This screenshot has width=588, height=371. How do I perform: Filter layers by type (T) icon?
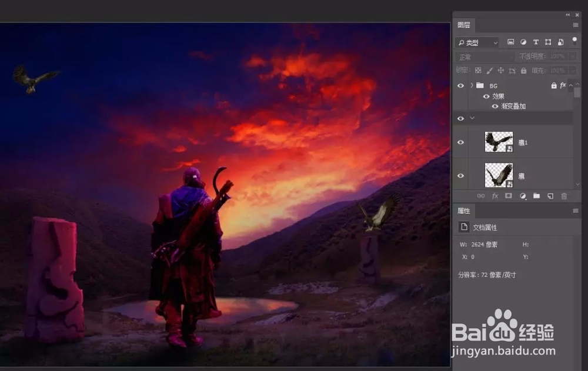coord(536,42)
